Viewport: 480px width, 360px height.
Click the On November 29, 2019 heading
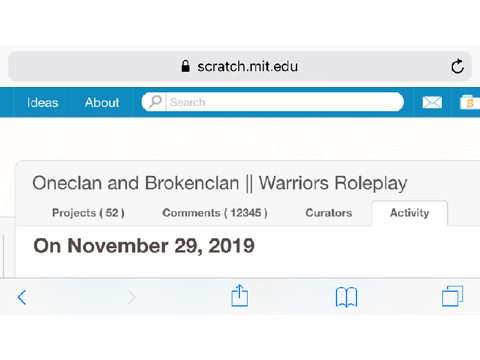click(144, 246)
